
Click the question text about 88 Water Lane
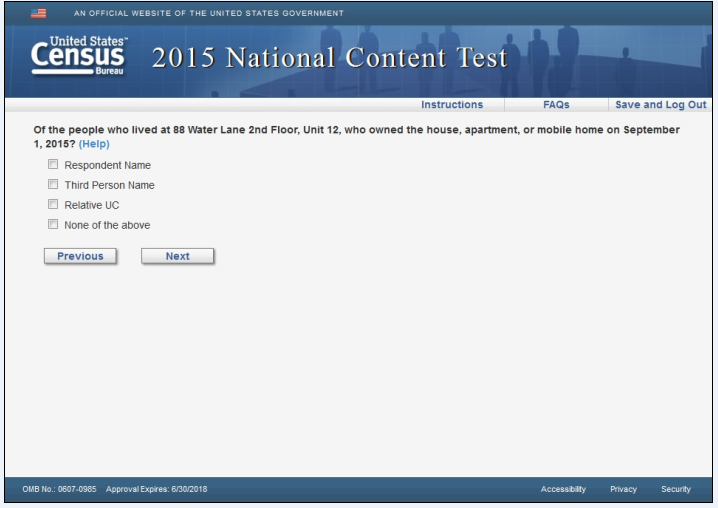(356, 137)
